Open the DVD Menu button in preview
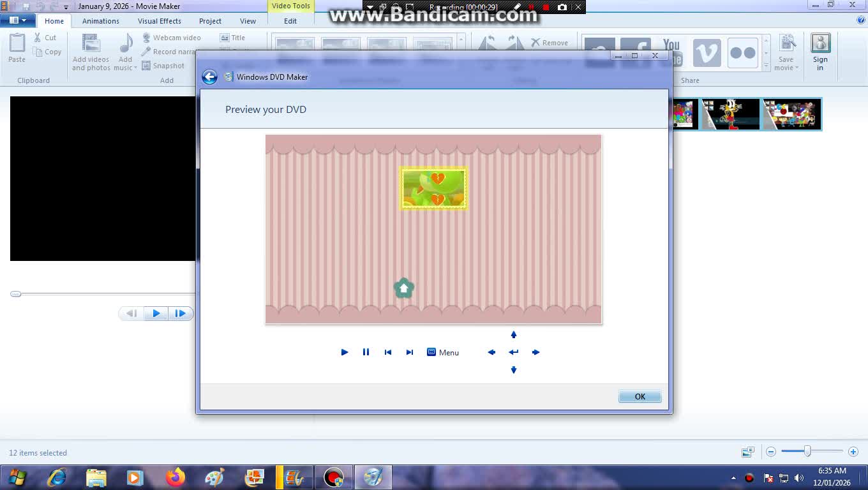Image resolution: width=868 pixels, height=490 pixels. pyautogui.click(x=442, y=352)
